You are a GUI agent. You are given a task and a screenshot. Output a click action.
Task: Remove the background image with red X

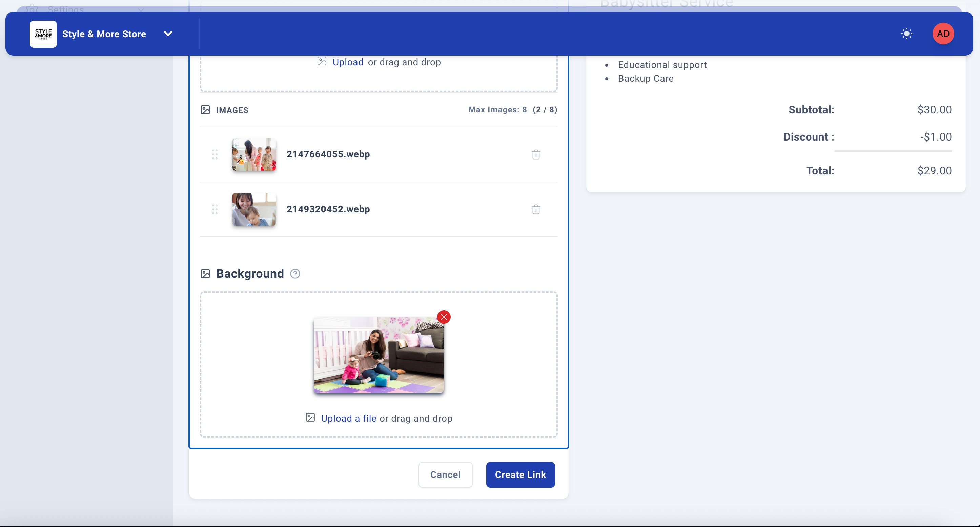pyautogui.click(x=444, y=317)
